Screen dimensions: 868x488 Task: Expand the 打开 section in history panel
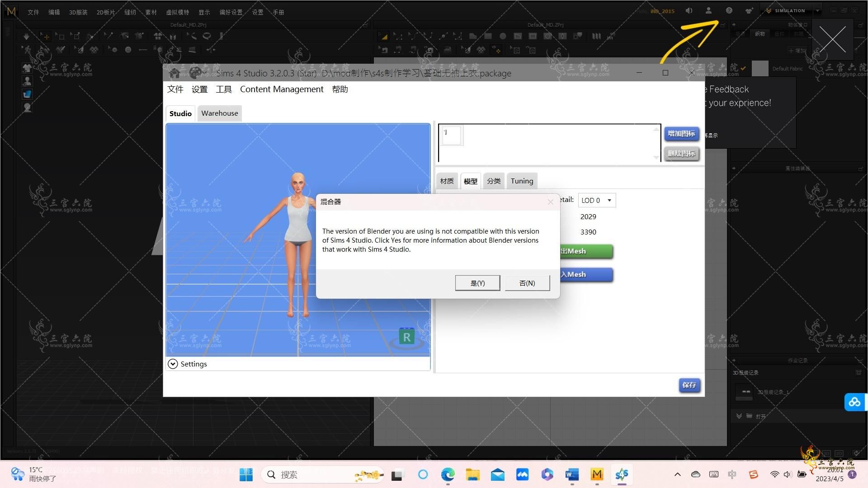coord(739,416)
